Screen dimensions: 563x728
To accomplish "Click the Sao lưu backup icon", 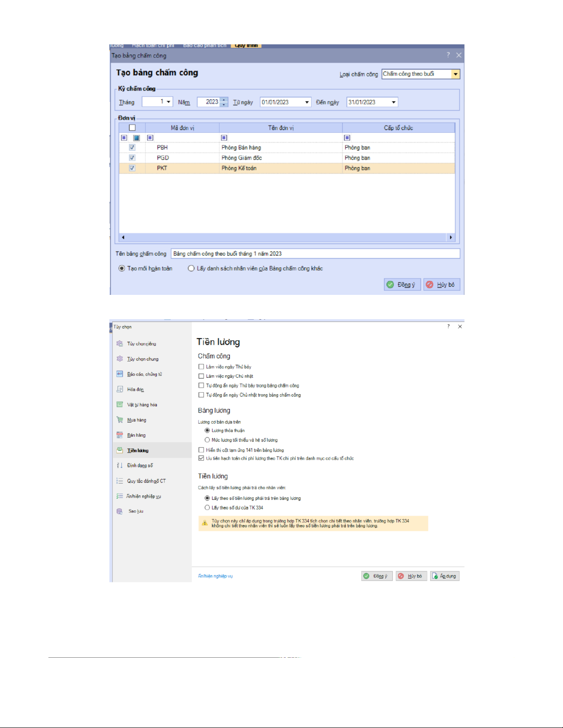I will click(119, 511).
